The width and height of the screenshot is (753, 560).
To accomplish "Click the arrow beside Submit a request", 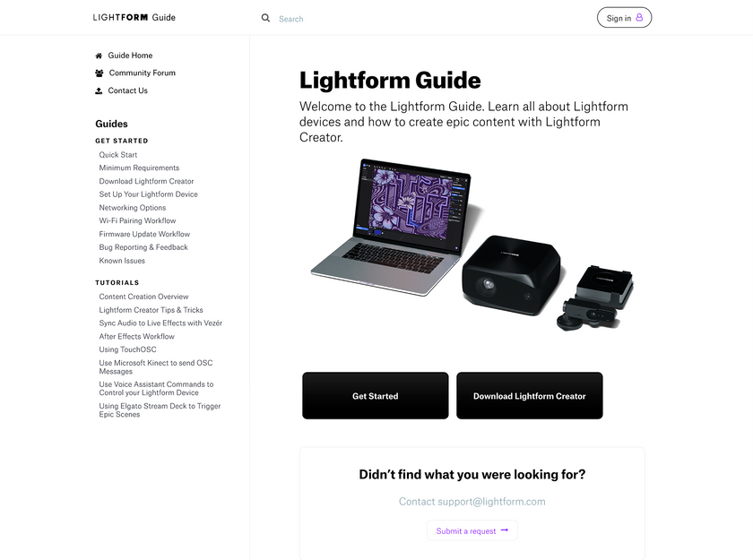I will [x=504, y=530].
